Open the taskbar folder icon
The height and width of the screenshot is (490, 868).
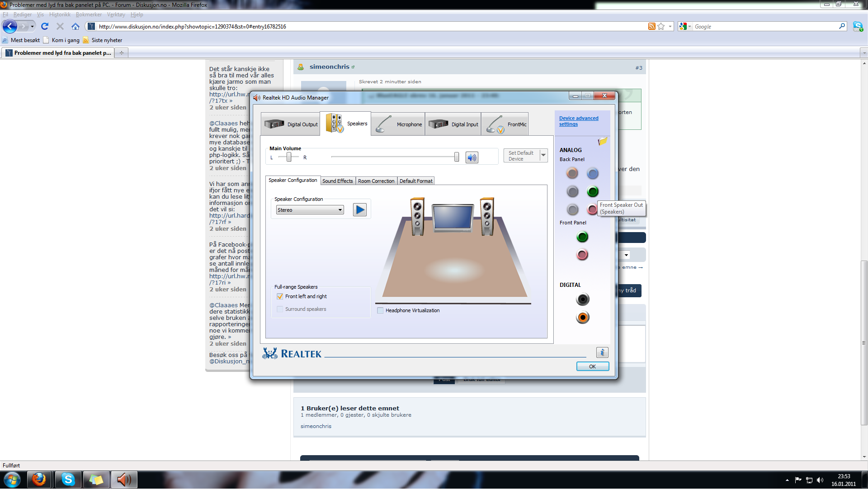96,479
